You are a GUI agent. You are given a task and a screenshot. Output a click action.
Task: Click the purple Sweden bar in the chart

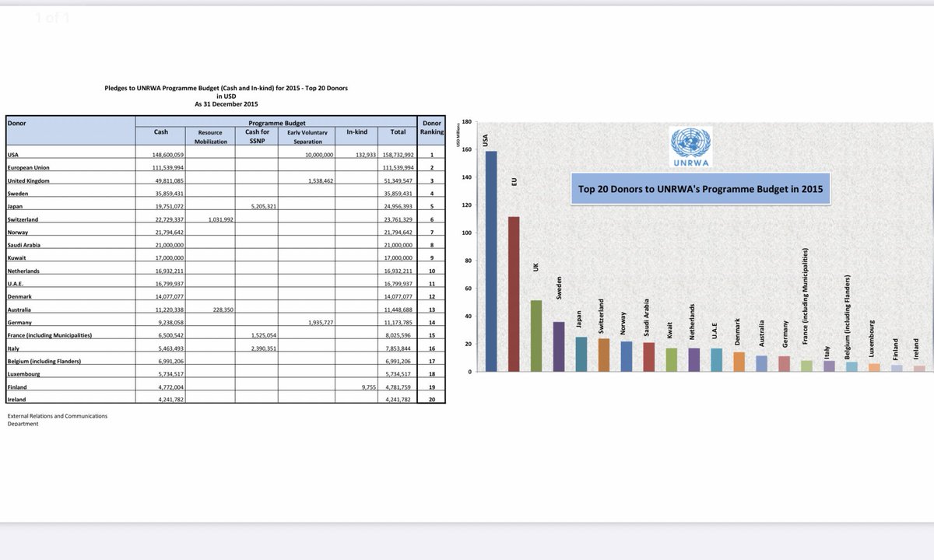tap(559, 346)
